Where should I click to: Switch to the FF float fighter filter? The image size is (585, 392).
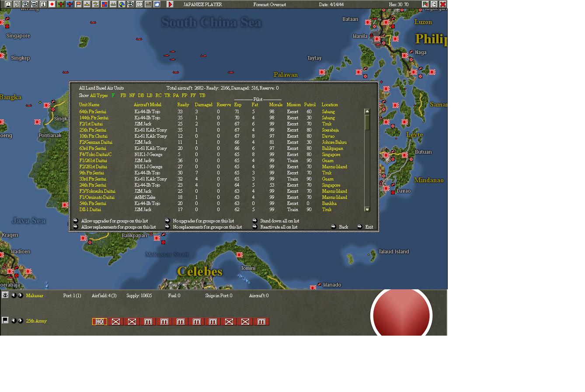pyautogui.click(x=193, y=95)
